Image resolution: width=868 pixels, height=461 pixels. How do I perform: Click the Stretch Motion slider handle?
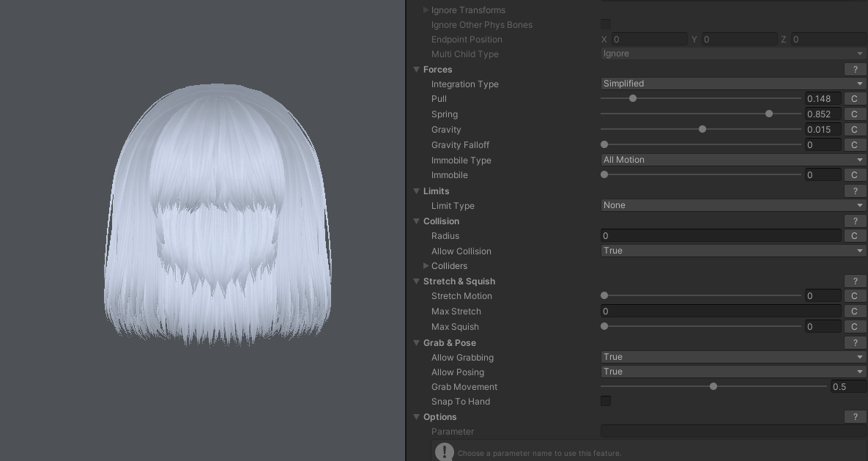pos(604,296)
